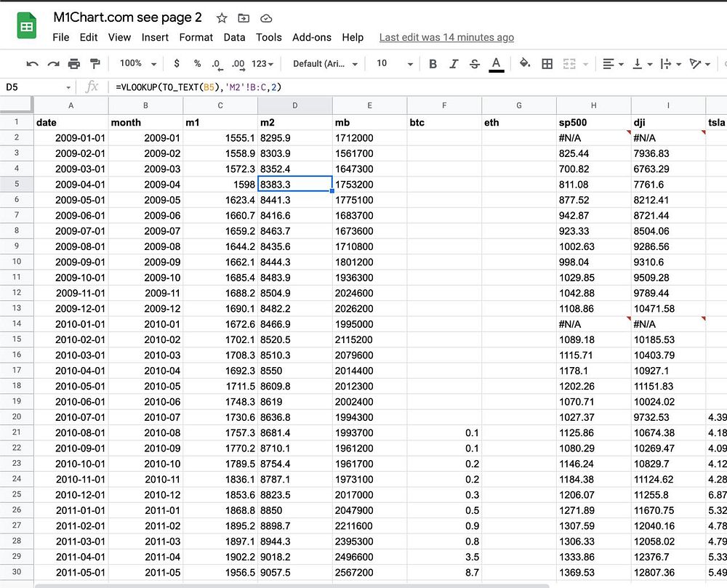
Task: Select the 'eth' header cell
Action: (x=519, y=122)
